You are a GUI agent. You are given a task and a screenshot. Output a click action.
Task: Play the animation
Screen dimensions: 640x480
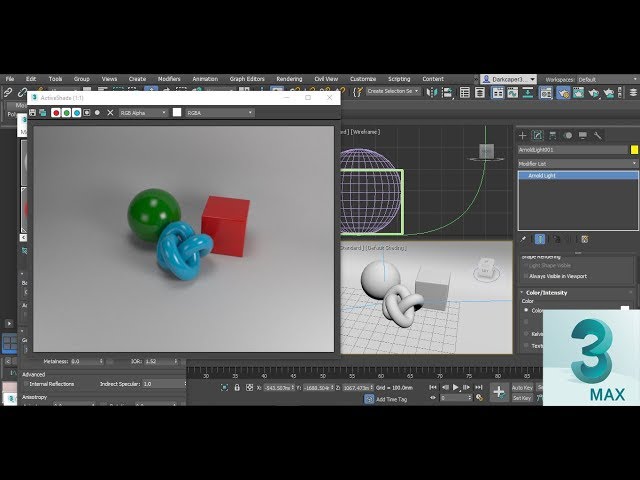(456, 387)
